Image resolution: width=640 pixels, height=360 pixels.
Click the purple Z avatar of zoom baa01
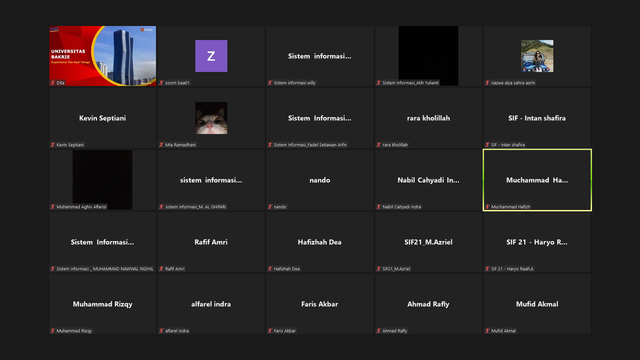211,56
